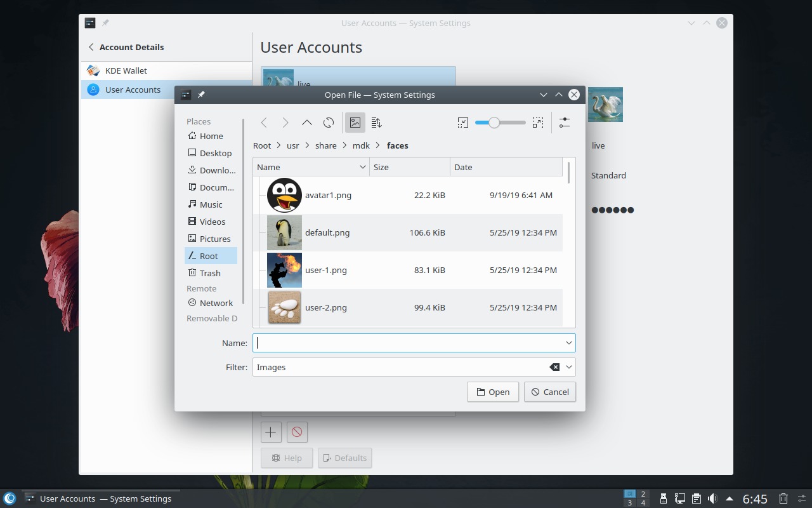Open the file dialog options menu
Image resolution: width=812 pixels, height=508 pixels.
(564, 123)
